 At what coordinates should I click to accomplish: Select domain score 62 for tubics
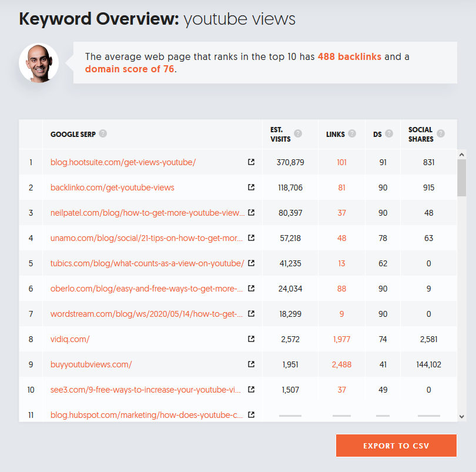pyautogui.click(x=383, y=263)
